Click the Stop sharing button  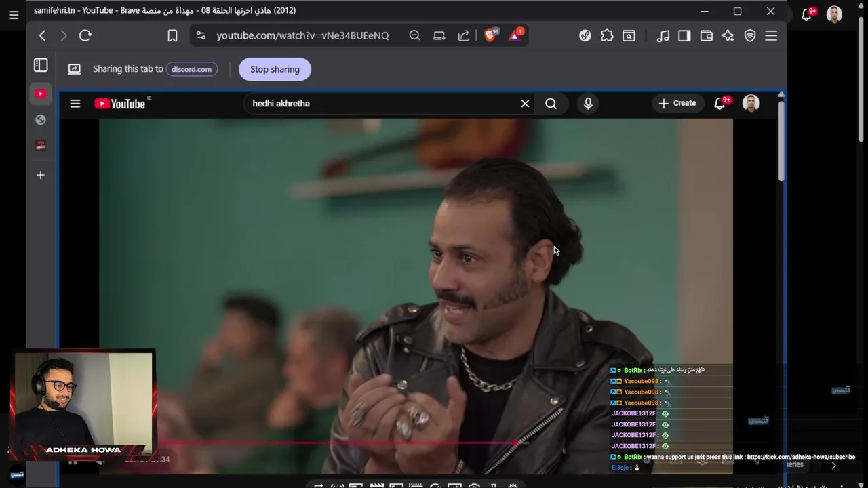pos(275,69)
